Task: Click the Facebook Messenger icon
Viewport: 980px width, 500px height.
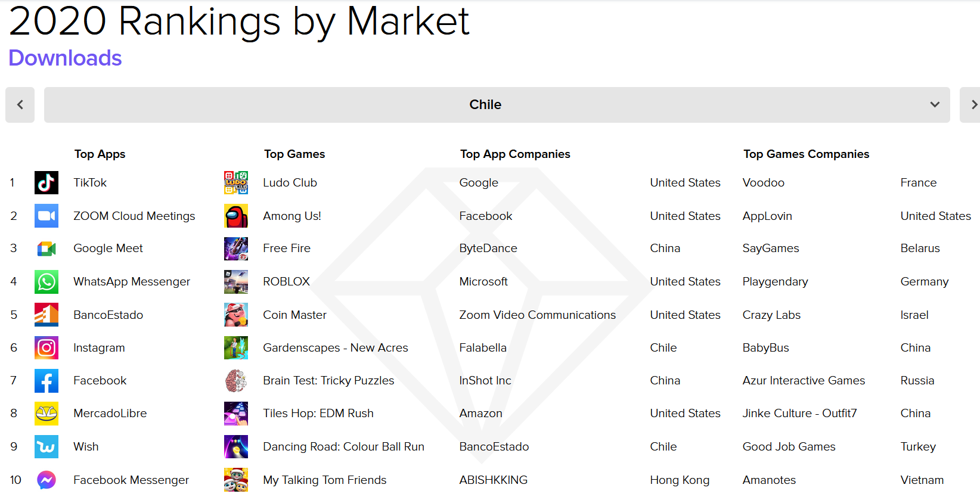Action: pyautogui.click(x=46, y=480)
